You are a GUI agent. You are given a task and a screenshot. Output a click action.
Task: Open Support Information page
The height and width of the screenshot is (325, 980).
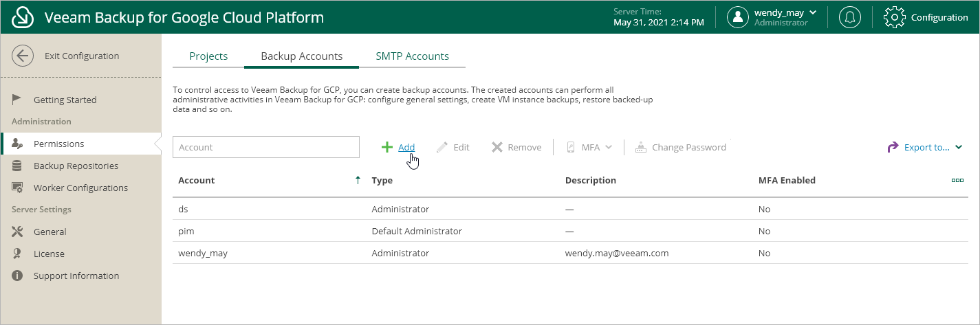(76, 276)
